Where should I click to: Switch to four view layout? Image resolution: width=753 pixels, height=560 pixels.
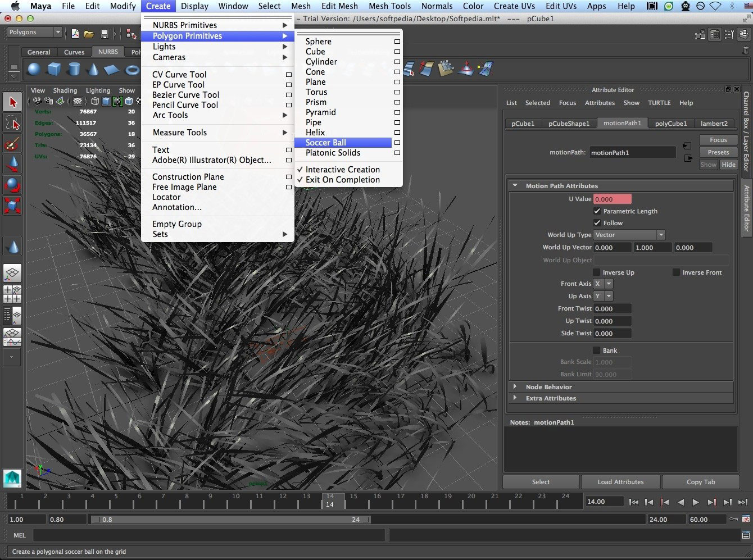(12, 294)
